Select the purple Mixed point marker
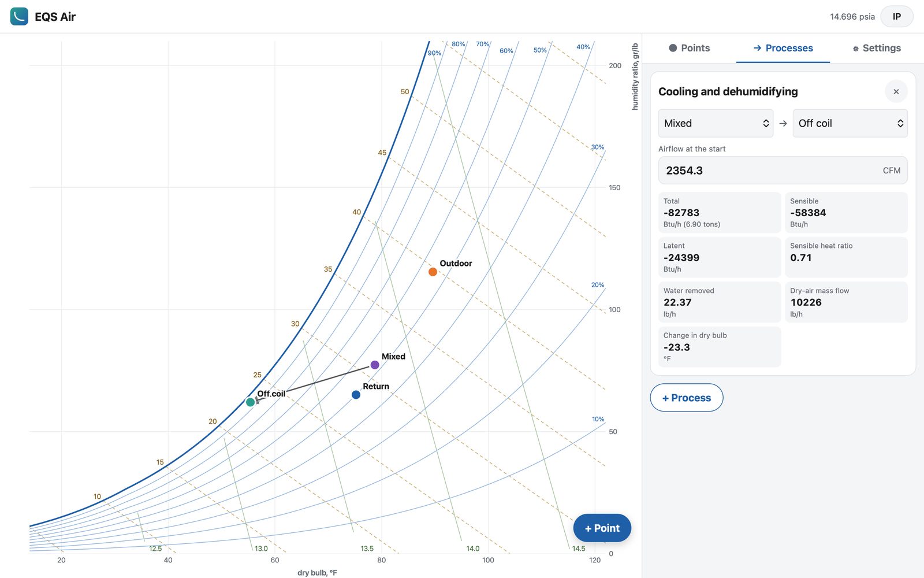 pyautogui.click(x=375, y=365)
